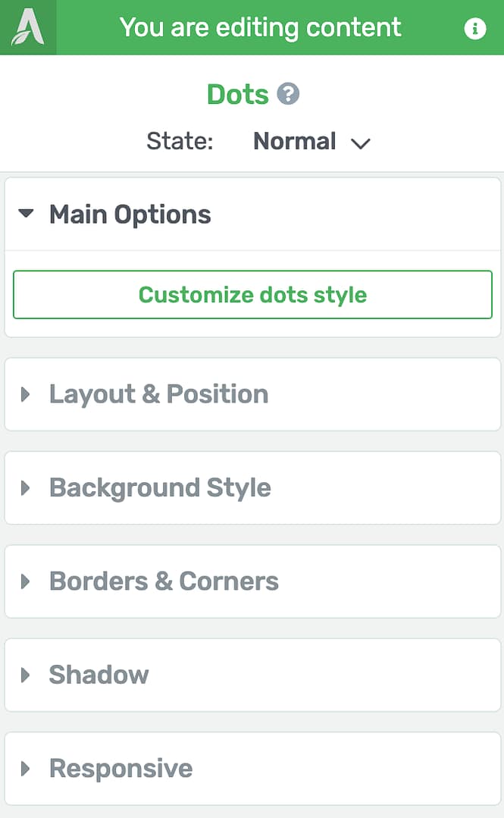
Task: Click the expand arrow beside Background Style
Action: point(26,488)
